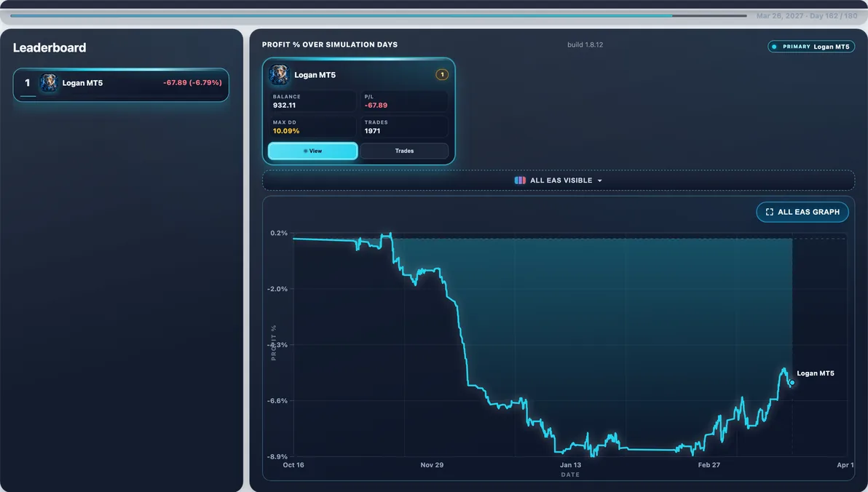
Task: Click the Leaderboard heading
Action: coord(50,47)
